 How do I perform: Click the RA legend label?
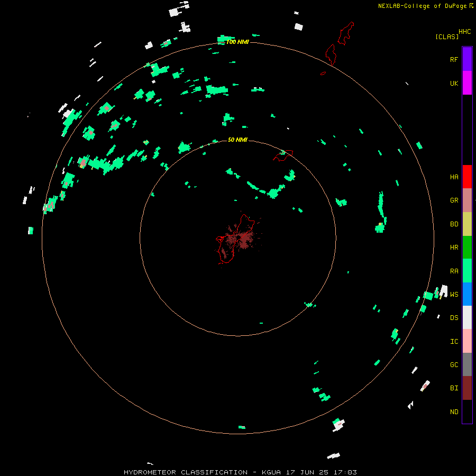(454, 271)
